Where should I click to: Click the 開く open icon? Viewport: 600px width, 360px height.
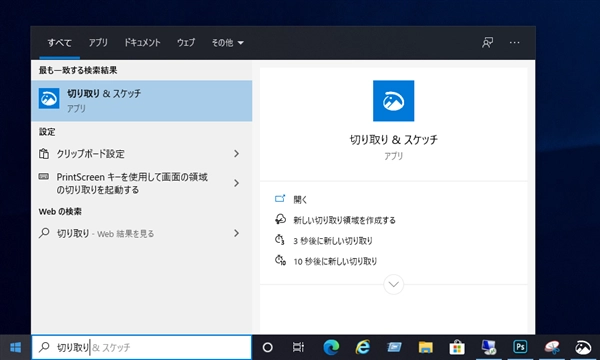(x=280, y=199)
